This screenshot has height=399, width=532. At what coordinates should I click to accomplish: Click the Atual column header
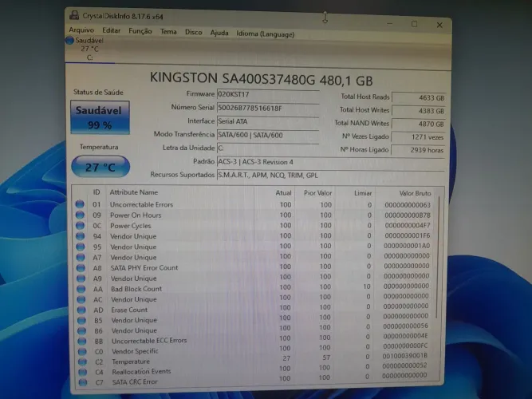coord(283,193)
